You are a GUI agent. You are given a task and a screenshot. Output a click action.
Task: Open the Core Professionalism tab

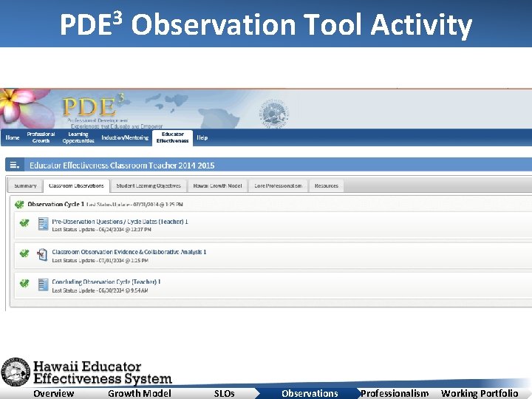click(x=279, y=186)
